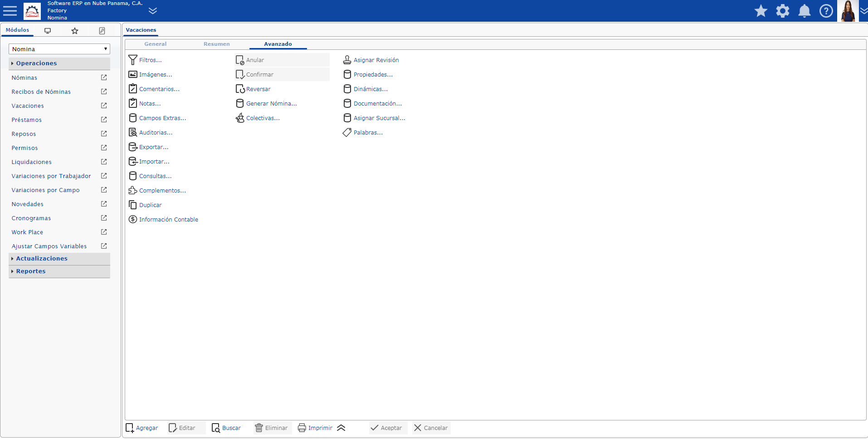
Task: Click Importar option
Action: coord(149,161)
